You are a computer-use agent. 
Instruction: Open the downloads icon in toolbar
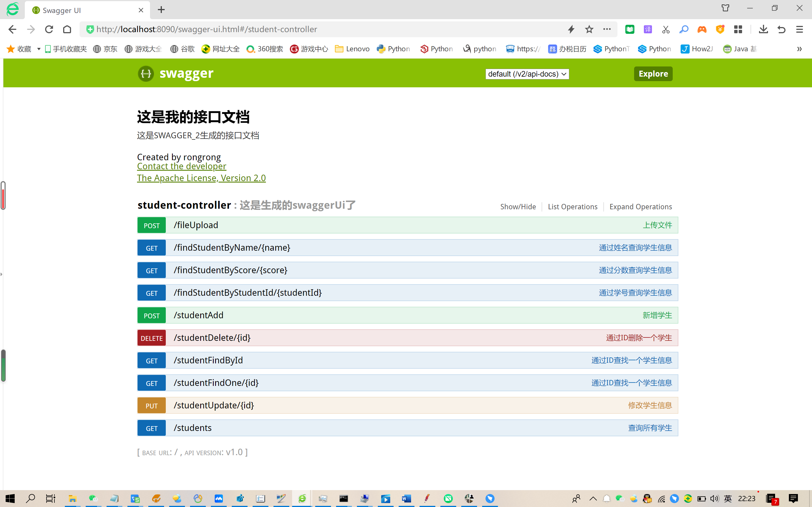click(x=763, y=30)
